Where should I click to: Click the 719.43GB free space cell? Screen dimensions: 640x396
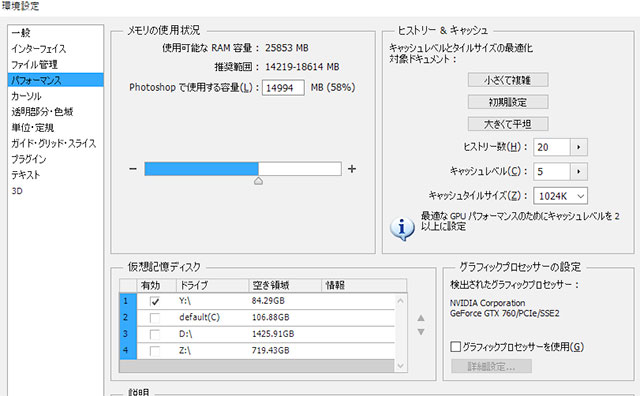point(271,350)
